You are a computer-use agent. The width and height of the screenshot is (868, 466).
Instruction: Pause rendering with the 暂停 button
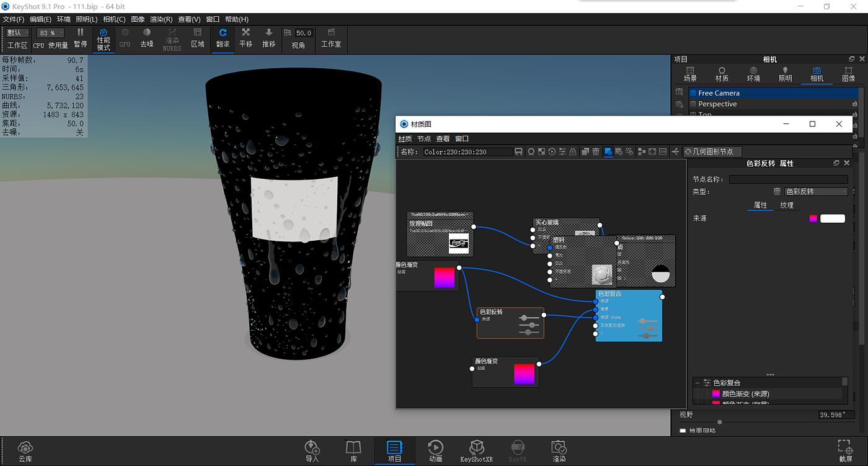click(x=80, y=38)
